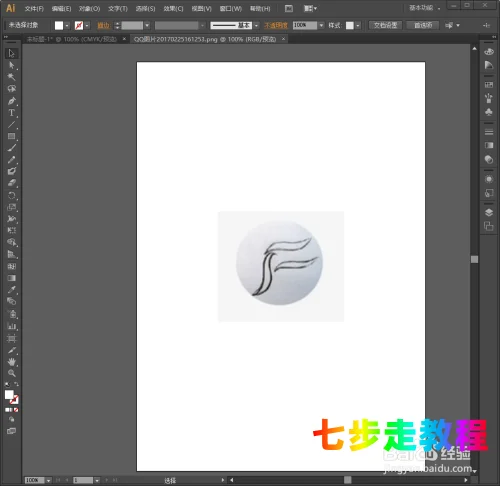The width and height of the screenshot is (500, 486).
Task: Open the Layers panel icon
Action: pyautogui.click(x=489, y=213)
